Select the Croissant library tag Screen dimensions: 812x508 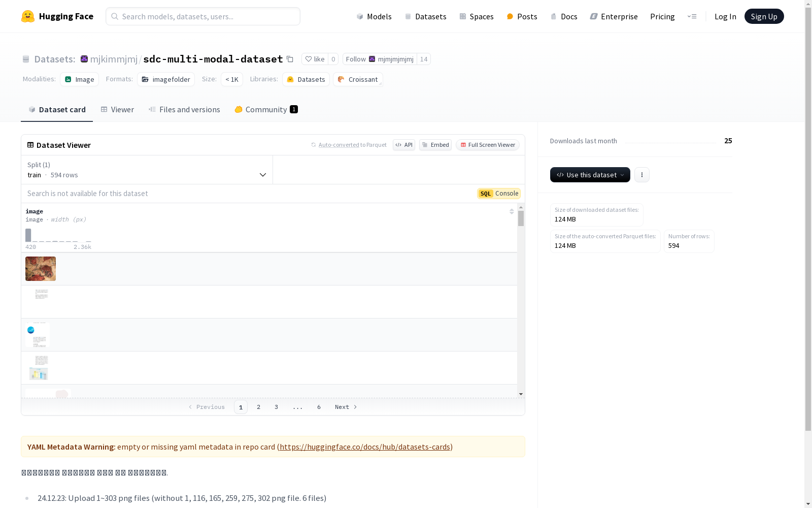(x=358, y=79)
